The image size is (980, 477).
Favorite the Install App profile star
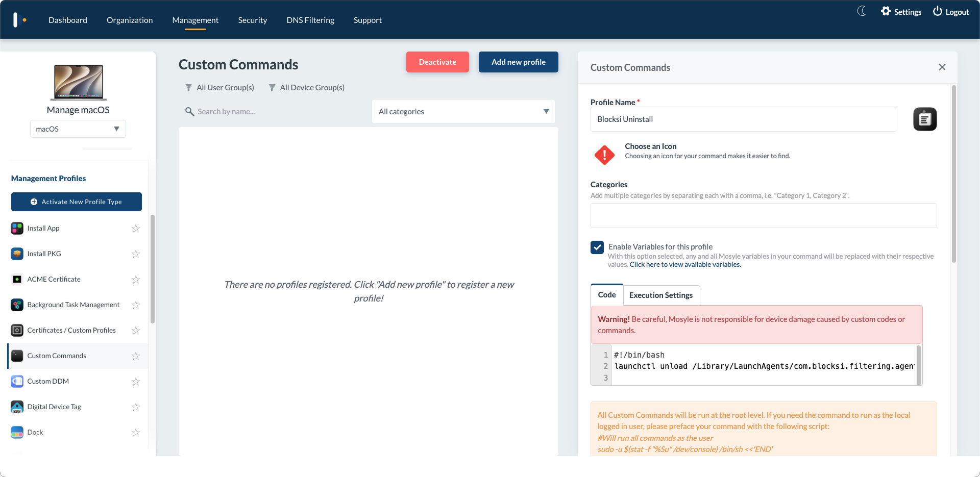136,228
